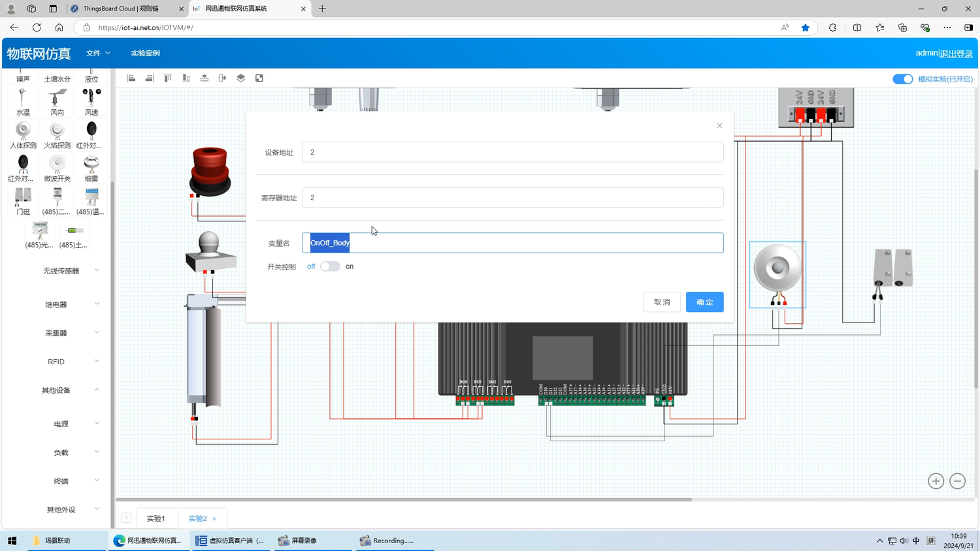Click the fullscreen expand toolbar icon
980x551 pixels.
[x=259, y=78]
